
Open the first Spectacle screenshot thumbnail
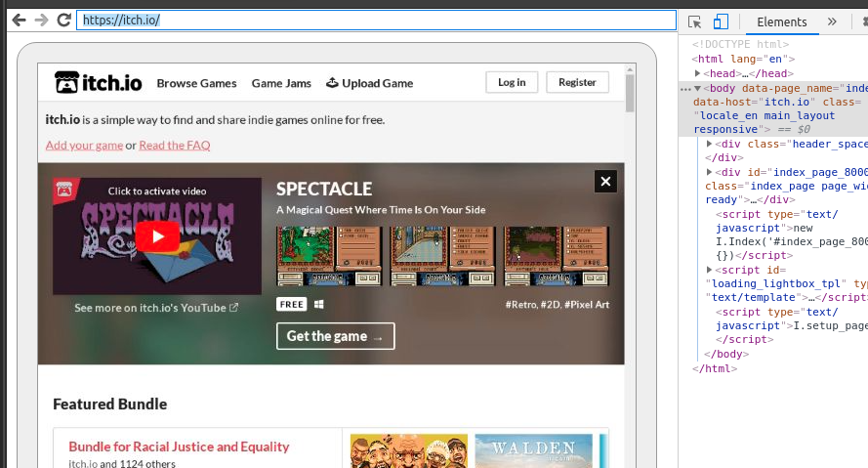click(x=329, y=255)
